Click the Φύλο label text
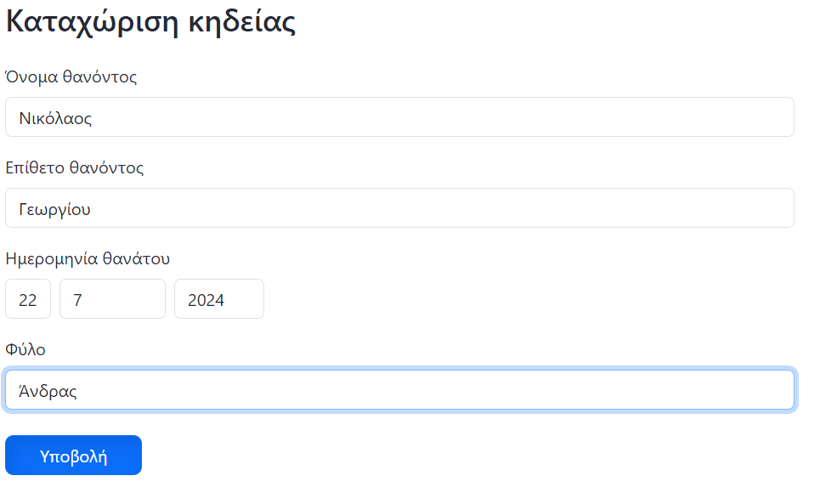The height and width of the screenshot is (504, 820). pos(25,349)
